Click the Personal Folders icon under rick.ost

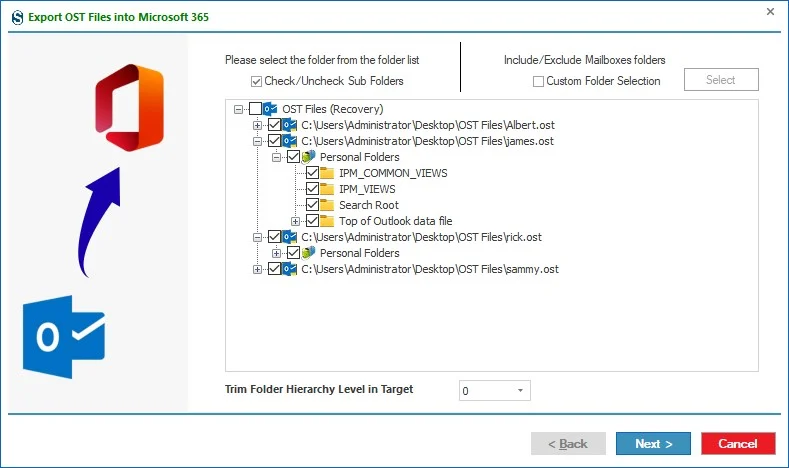(x=308, y=253)
